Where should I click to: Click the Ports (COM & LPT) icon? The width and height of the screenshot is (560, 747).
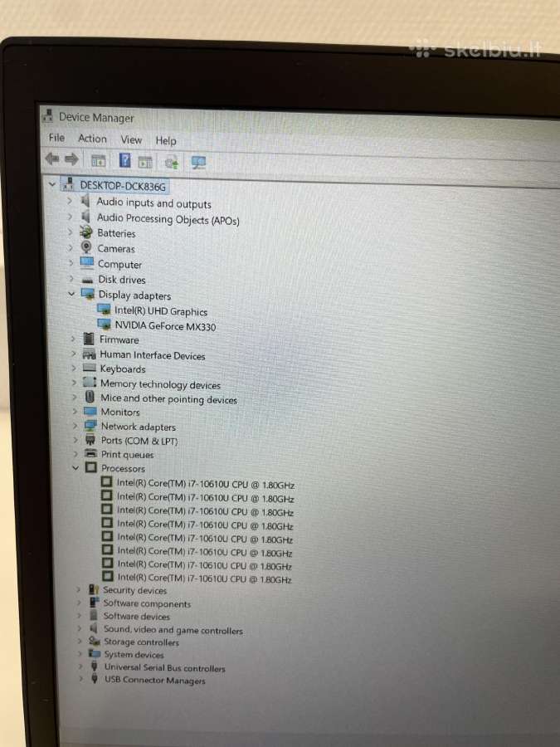coord(90,440)
